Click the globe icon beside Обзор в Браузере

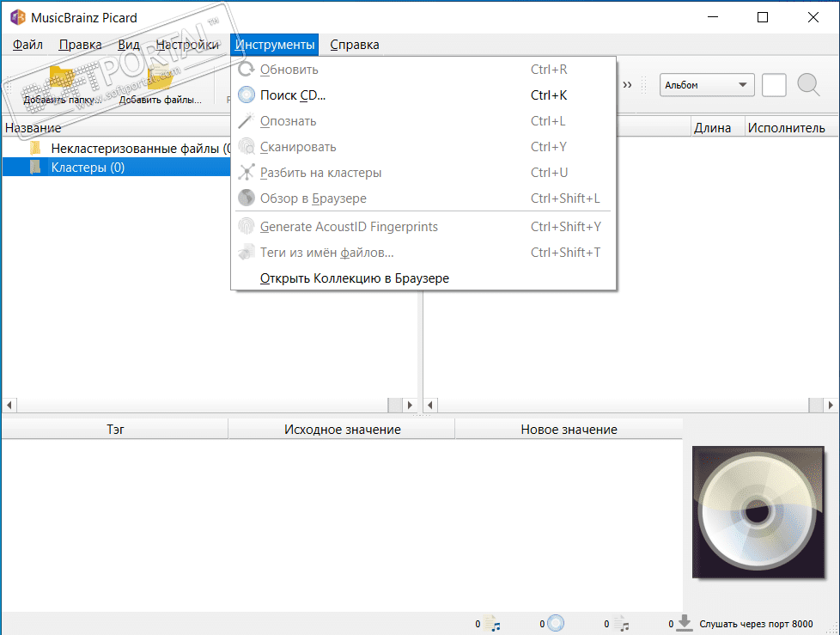246,198
